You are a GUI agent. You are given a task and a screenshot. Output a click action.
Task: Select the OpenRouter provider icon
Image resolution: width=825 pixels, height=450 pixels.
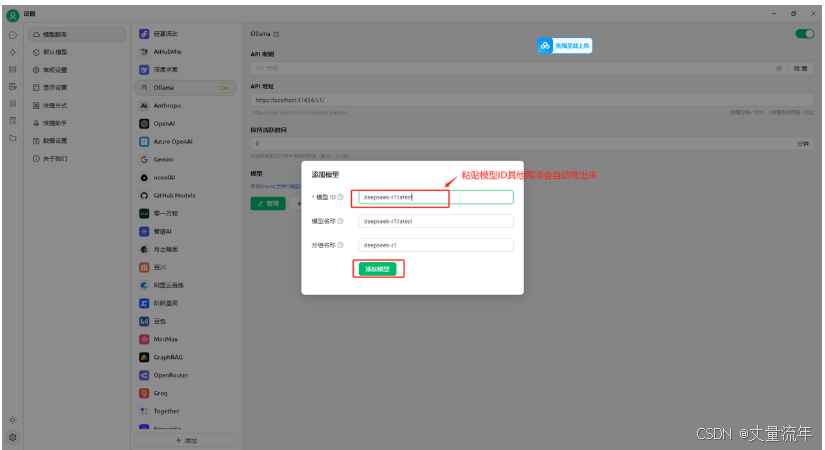(144, 375)
